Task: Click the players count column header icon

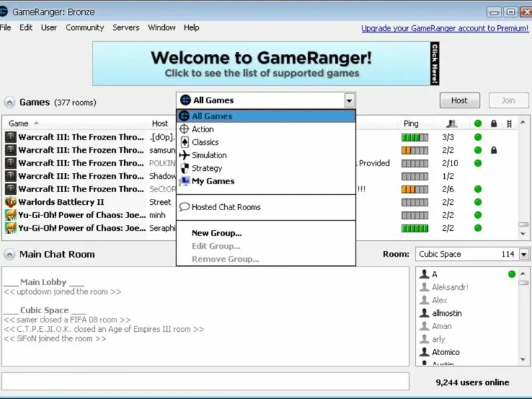Action: [452, 124]
